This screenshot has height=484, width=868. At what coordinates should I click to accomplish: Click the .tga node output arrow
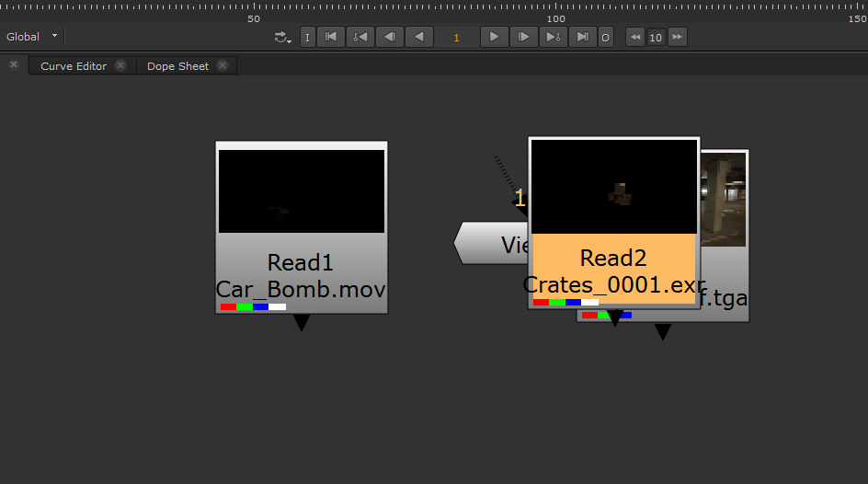663,331
